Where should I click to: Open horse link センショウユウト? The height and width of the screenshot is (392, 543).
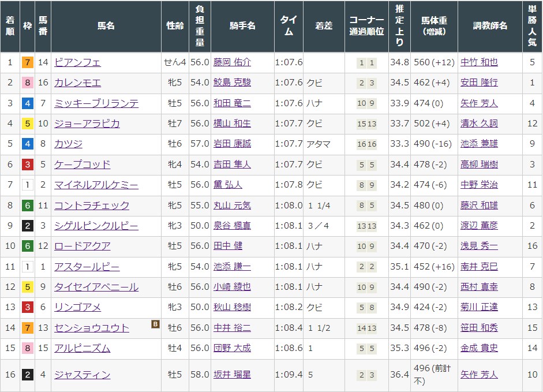[x=92, y=328]
